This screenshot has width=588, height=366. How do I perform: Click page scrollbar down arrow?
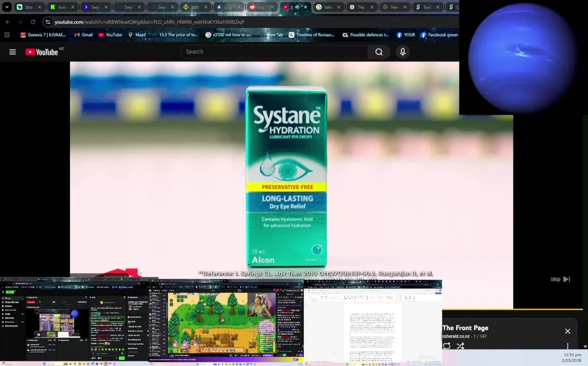[x=585, y=347]
